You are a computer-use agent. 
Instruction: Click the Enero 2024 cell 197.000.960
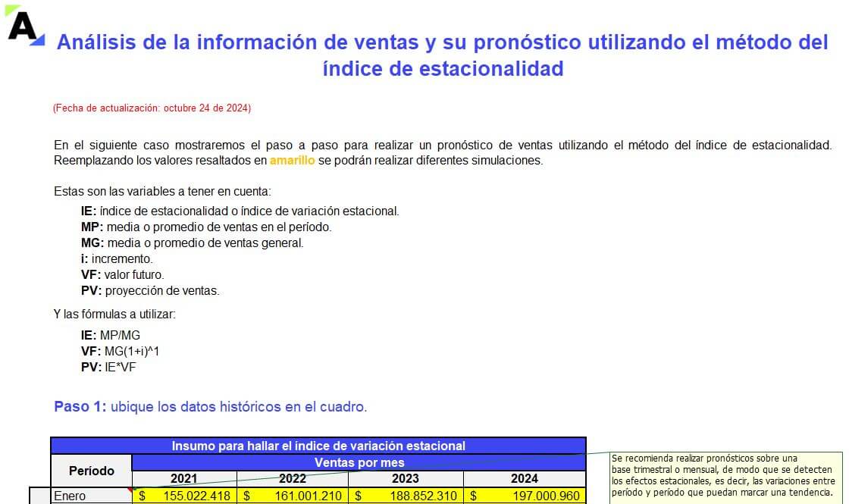[524, 496]
